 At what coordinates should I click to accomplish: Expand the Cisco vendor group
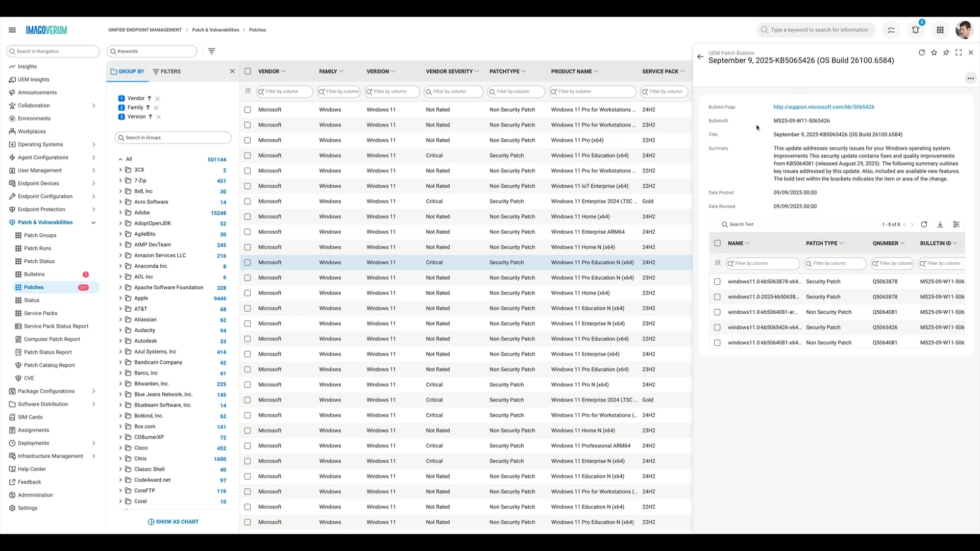pos(120,448)
